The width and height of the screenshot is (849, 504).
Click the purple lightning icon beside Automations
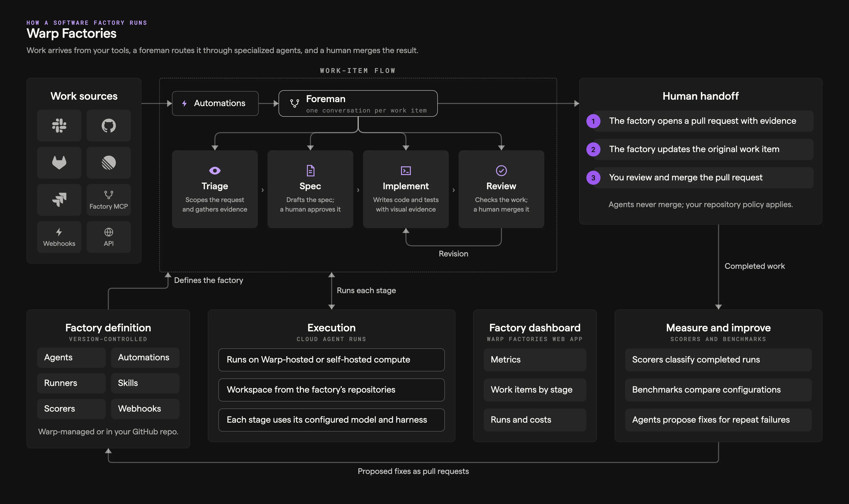point(184,104)
